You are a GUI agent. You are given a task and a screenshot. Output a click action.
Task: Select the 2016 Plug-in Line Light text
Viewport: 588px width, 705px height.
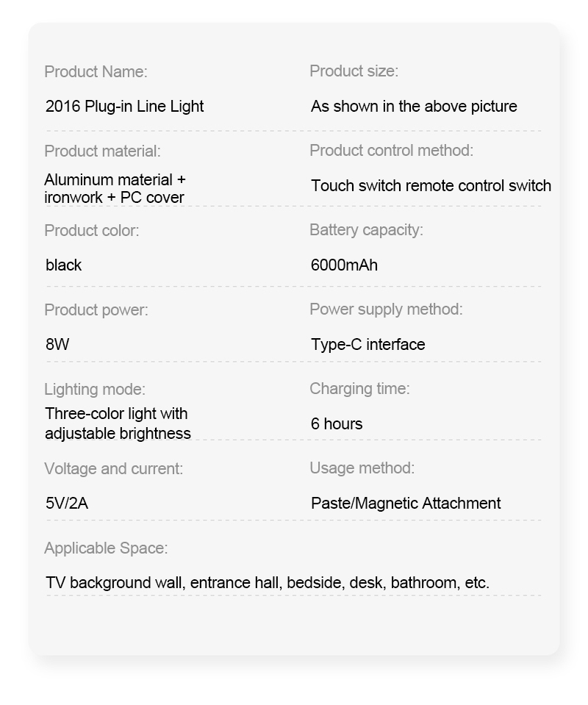[124, 107]
